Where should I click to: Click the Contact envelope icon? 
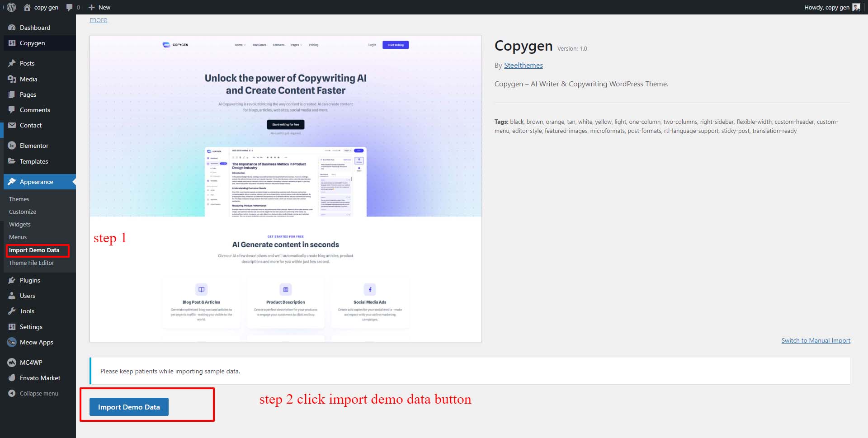point(12,125)
